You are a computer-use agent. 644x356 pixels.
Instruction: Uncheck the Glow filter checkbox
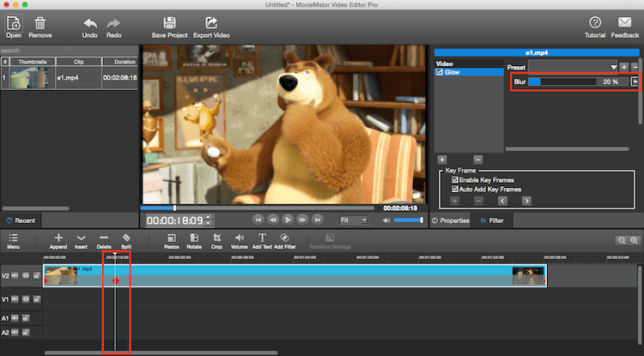[x=440, y=72]
